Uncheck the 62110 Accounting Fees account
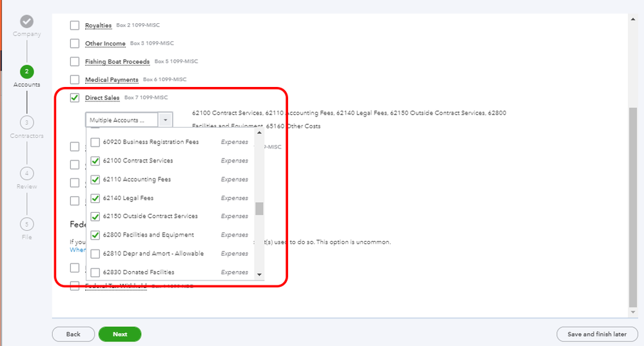Viewport: 644px width, 346px height. 95,179
